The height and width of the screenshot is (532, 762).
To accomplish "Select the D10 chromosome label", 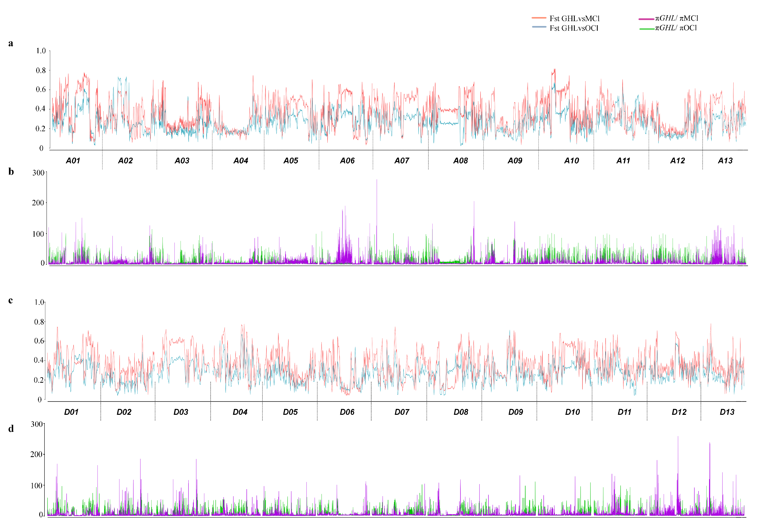I will tap(573, 412).
